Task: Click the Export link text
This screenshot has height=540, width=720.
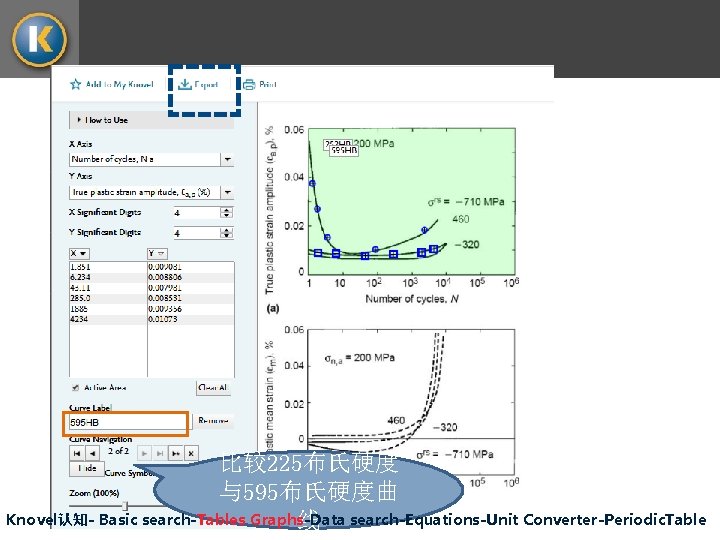Action: tap(206, 84)
